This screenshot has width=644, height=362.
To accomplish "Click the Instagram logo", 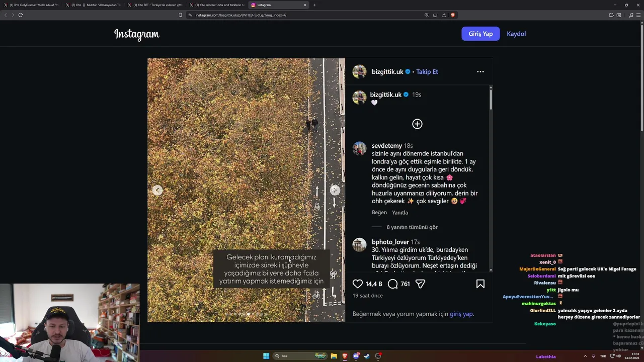I will point(137,34).
